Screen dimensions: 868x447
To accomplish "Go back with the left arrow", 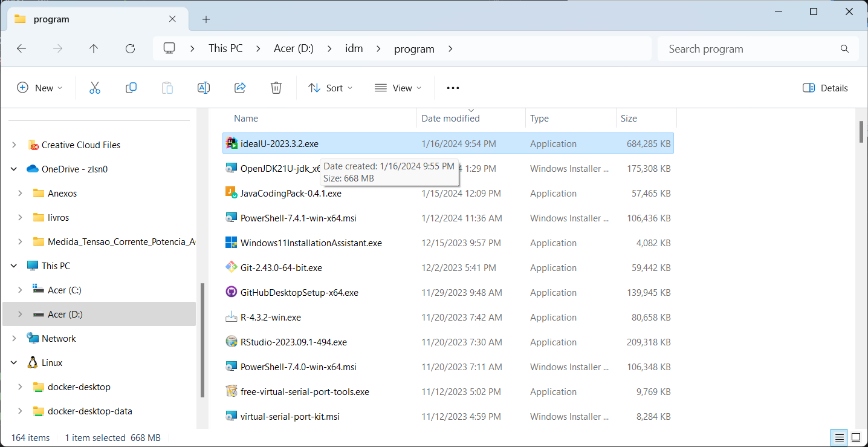I will (x=22, y=48).
